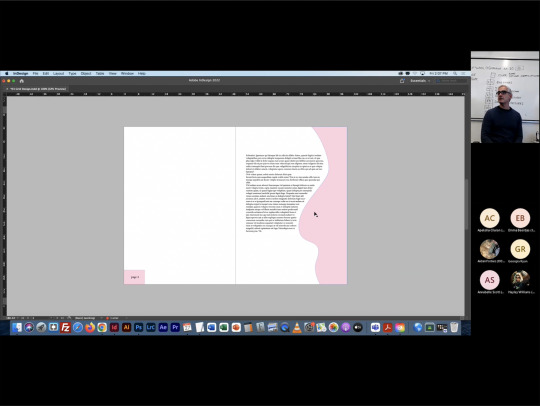Open the Edit menu

[x=45, y=73]
